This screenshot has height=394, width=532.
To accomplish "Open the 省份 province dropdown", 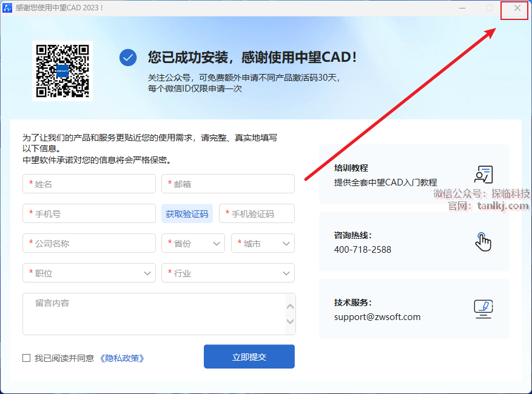I will pyautogui.click(x=193, y=243).
